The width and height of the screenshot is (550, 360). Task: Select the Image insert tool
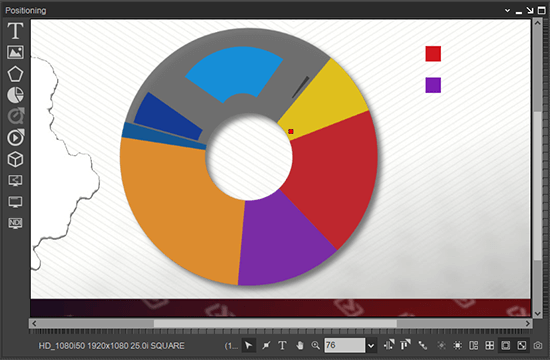[15, 52]
